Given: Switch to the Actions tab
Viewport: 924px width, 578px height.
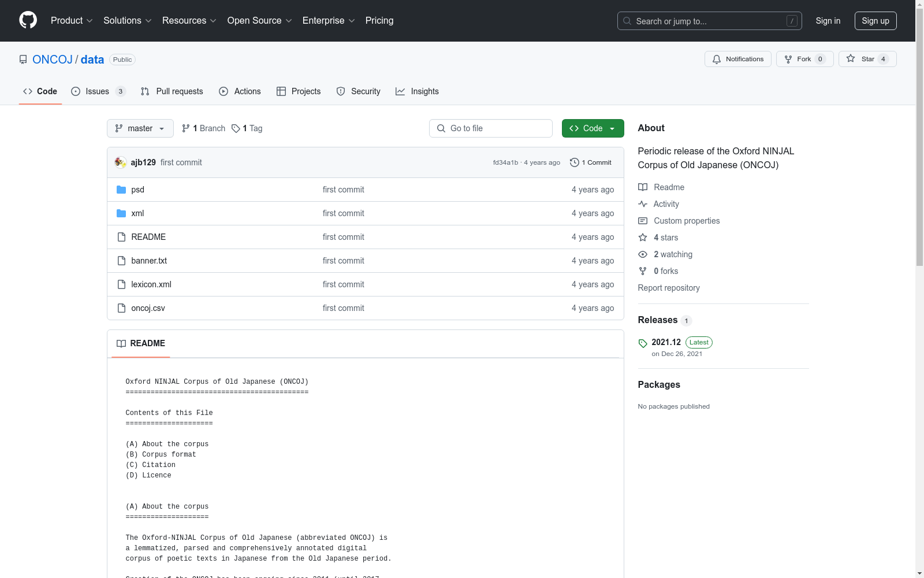Looking at the screenshot, I should tap(240, 91).
